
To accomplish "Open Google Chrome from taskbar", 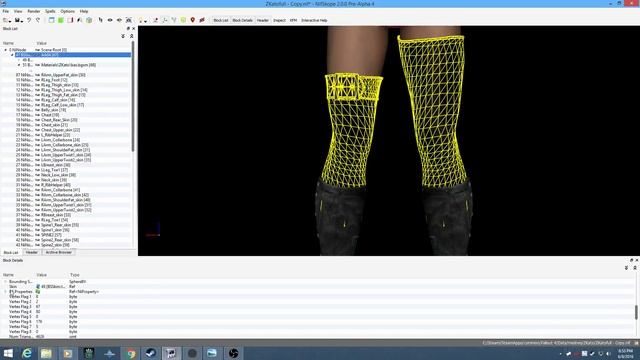I will 131,353.
